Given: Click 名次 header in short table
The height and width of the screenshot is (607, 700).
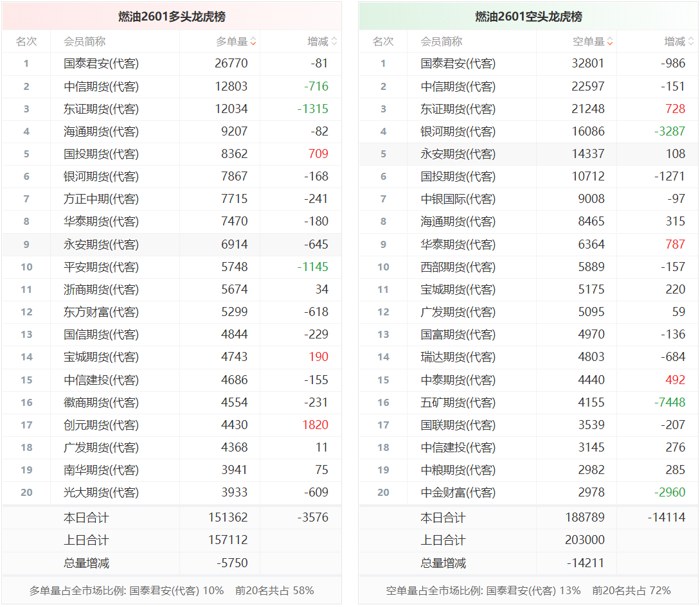Looking at the screenshot, I should [x=383, y=42].
